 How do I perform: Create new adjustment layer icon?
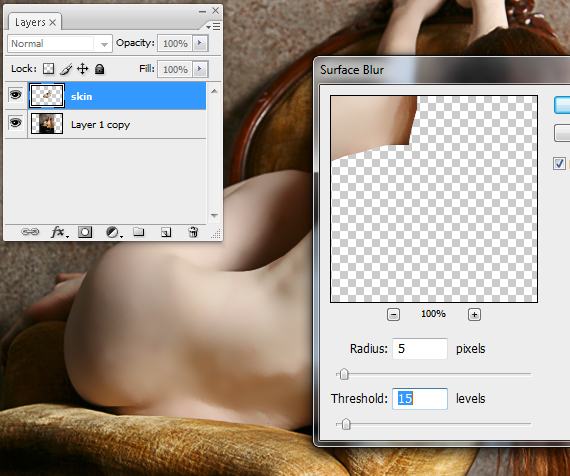113,232
